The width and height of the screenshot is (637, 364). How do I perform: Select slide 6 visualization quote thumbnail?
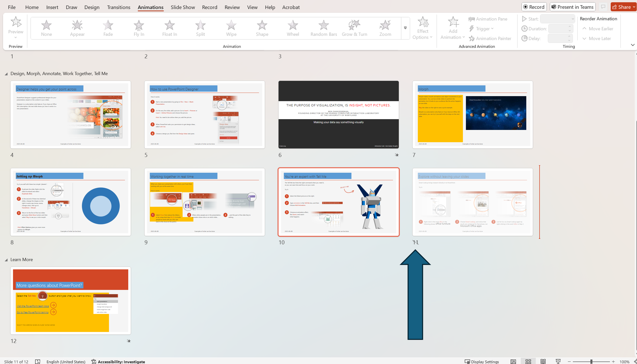(338, 115)
